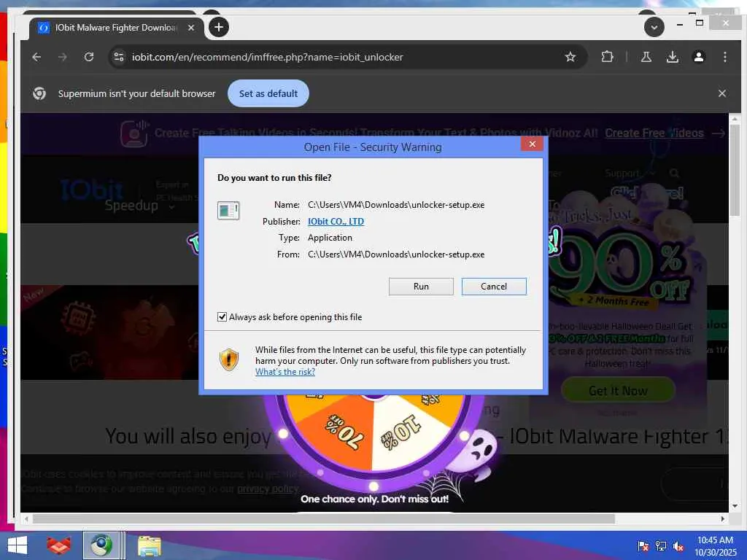Click the Supermium browser taskbar icon
Image resolution: width=747 pixels, height=560 pixels.
(101, 545)
